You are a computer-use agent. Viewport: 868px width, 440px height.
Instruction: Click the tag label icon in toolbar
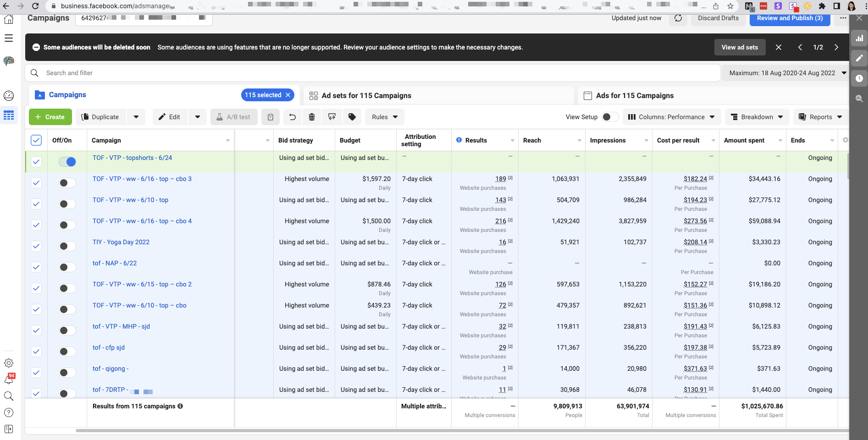[x=352, y=117]
